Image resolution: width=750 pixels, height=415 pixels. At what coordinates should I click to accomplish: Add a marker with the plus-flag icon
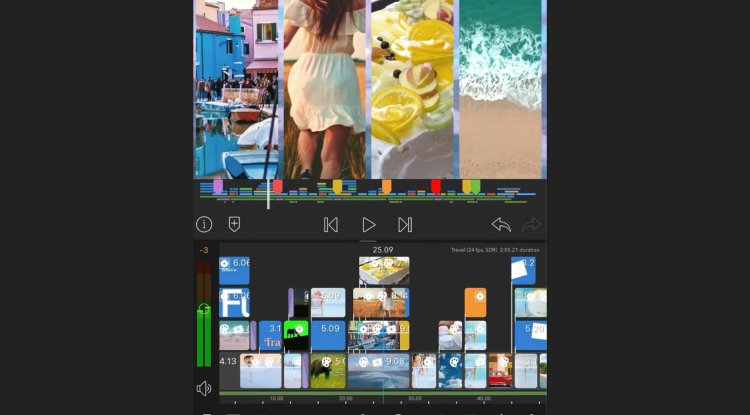(234, 224)
